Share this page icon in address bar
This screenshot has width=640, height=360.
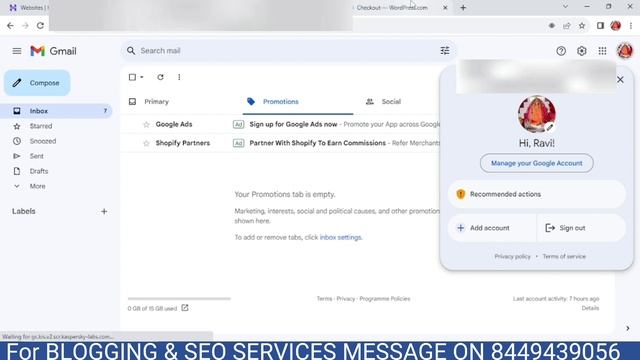click(567, 26)
